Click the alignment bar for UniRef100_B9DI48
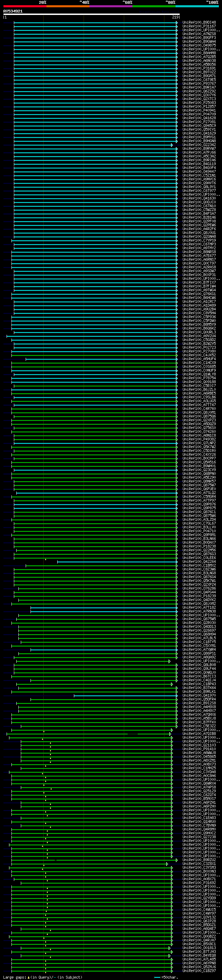 pyautogui.click(x=96, y=23)
